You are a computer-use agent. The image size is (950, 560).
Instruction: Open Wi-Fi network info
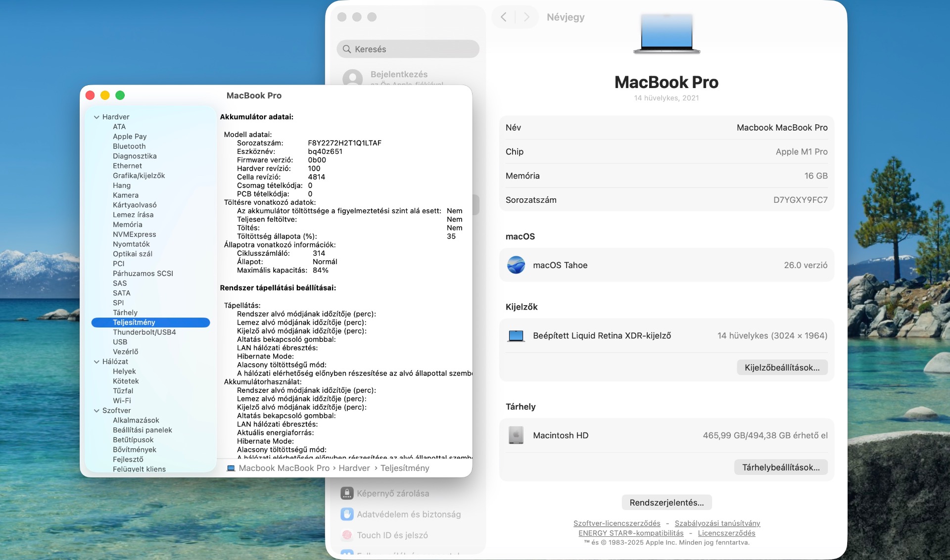coord(122,401)
